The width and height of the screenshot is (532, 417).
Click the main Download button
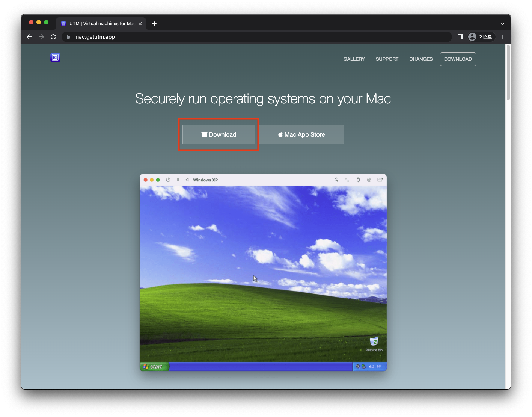tap(219, 134)
